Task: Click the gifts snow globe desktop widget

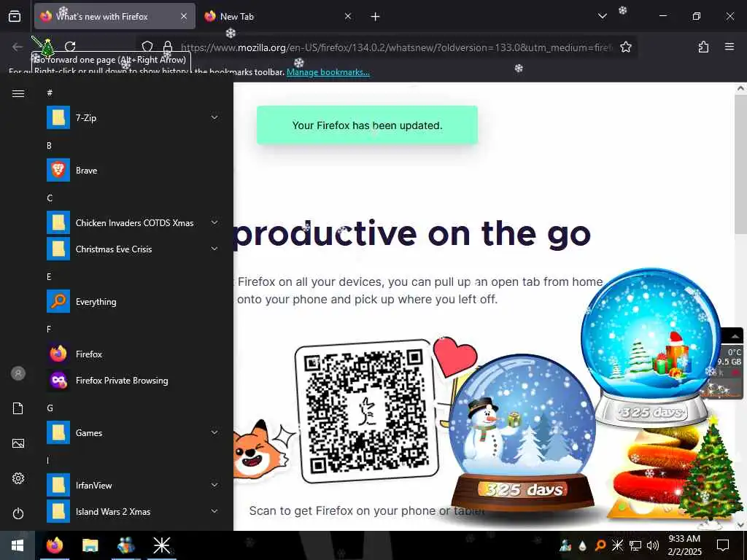Action: (x=651, y=346)
